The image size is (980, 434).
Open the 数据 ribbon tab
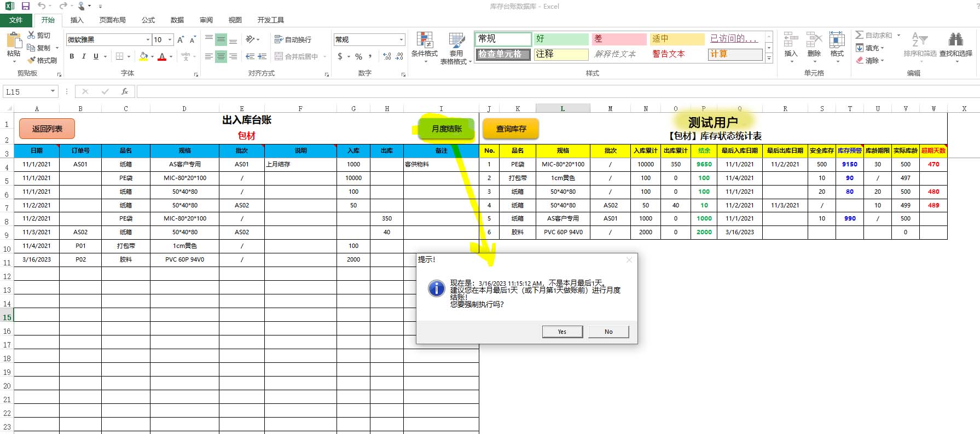177,20
